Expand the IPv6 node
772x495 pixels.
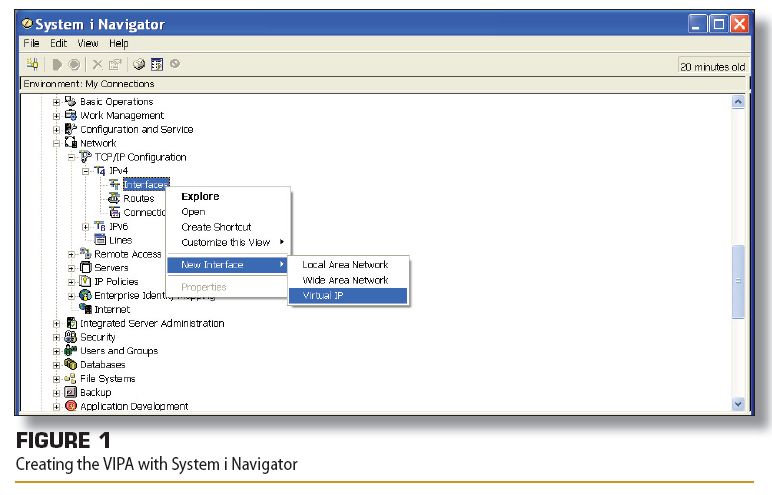86,227
